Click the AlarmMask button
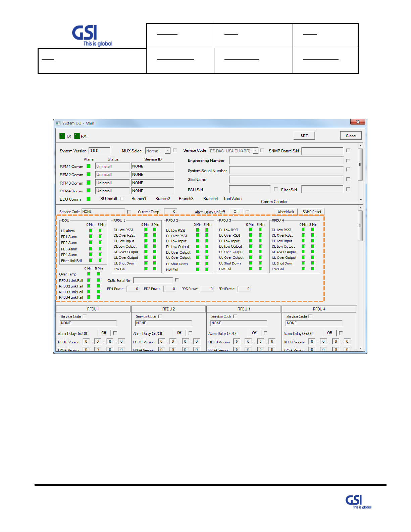 pos(286,212)
